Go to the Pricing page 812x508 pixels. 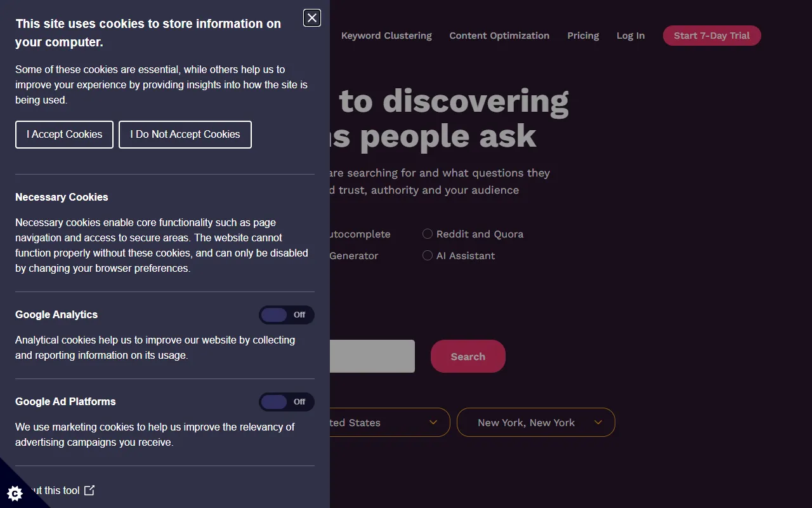[583, 36]
